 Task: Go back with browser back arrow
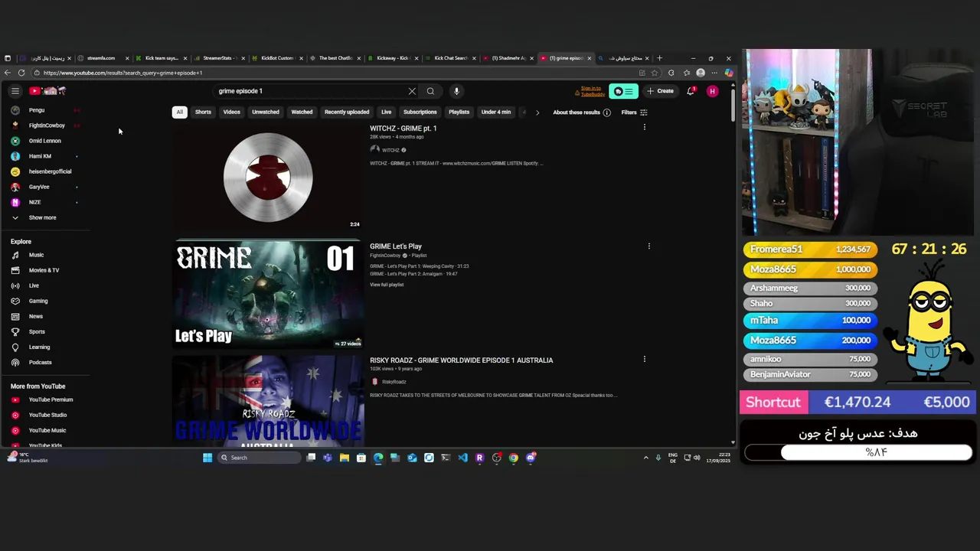8,73
